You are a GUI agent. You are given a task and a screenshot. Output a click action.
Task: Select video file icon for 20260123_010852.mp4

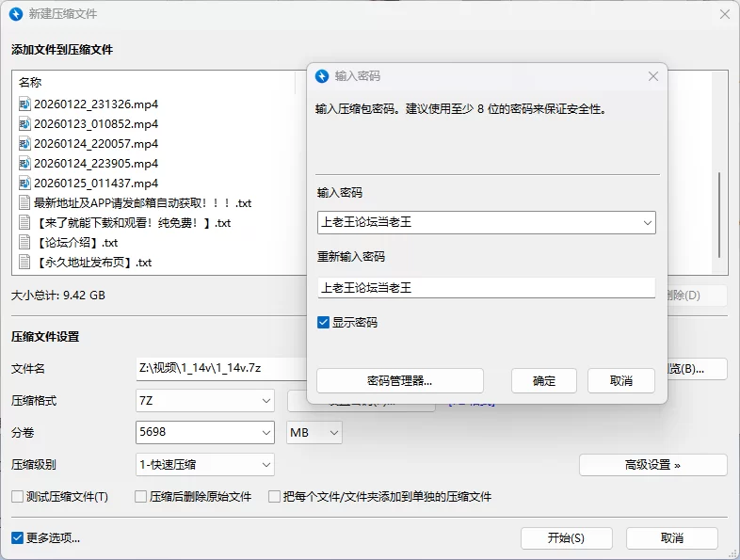24,123
